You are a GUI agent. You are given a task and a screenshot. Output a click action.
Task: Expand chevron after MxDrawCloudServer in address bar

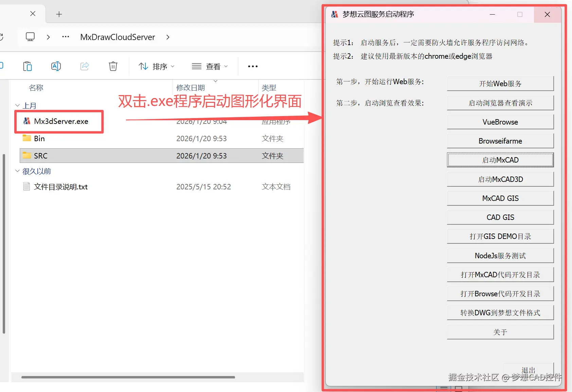click(168, 37)
